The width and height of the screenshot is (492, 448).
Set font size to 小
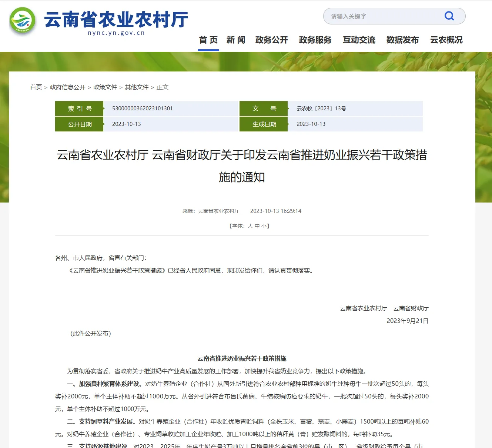pos(264,226)
